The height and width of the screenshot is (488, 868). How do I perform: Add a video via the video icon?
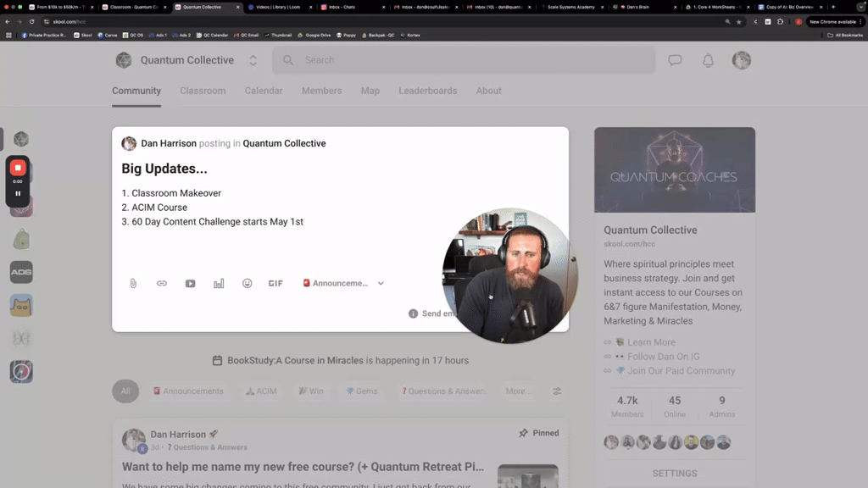click(x=190, y=283)
